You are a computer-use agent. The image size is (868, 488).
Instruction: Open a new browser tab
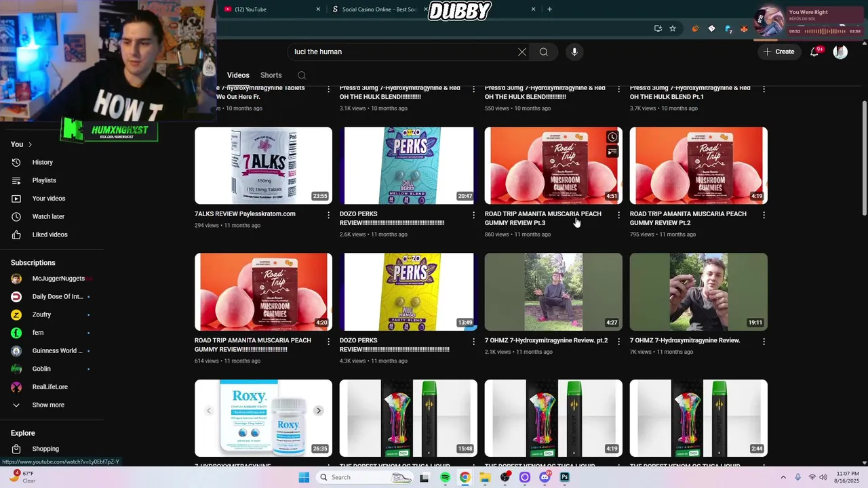[549, 9]
